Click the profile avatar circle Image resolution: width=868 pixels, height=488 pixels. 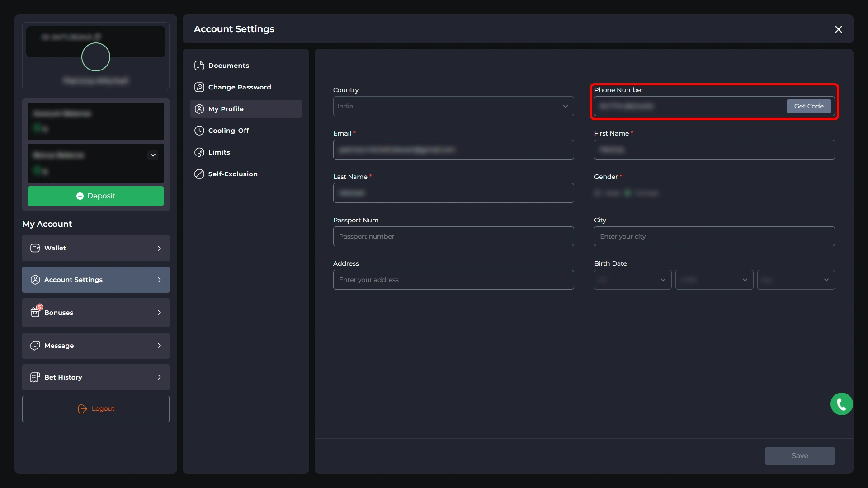tap(96, 57)
